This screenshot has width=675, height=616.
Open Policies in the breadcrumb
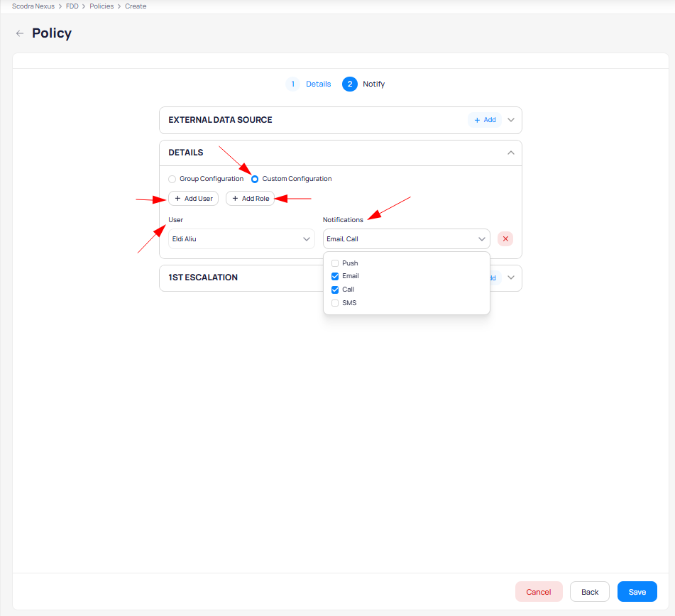101,6
